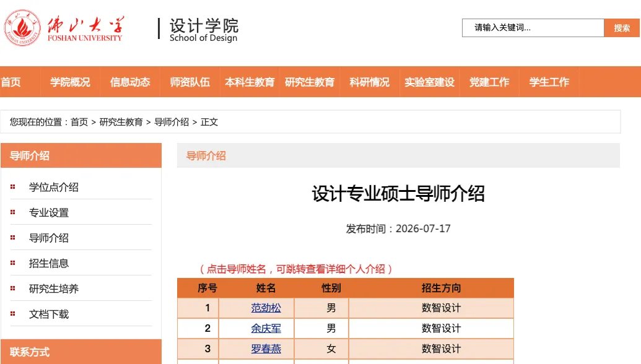Image resolution: width=641 pixels, height=364 pixels.
Task: Open 文档下载 in the sidebar
Action: click(49, 314)
